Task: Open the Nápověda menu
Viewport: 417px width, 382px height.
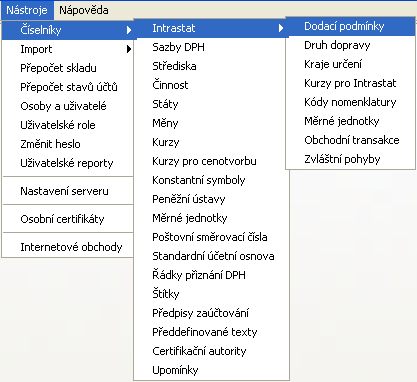Action: 84,10
